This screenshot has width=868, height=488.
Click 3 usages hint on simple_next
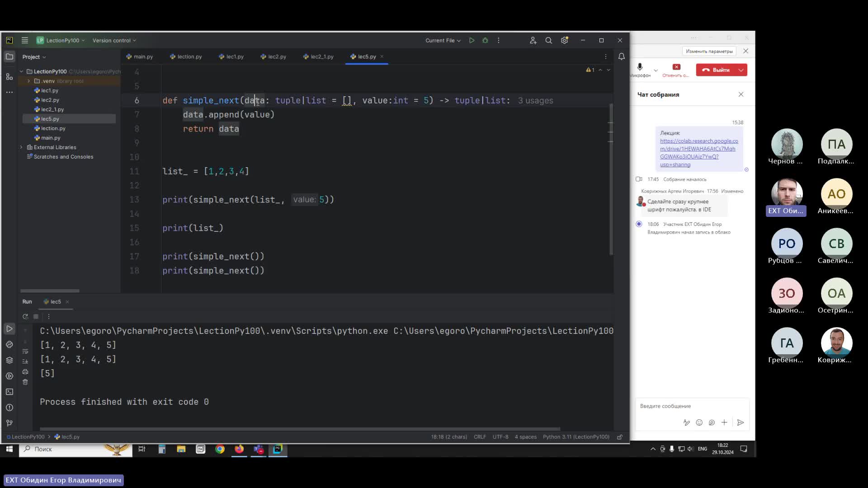pos(535,101)
